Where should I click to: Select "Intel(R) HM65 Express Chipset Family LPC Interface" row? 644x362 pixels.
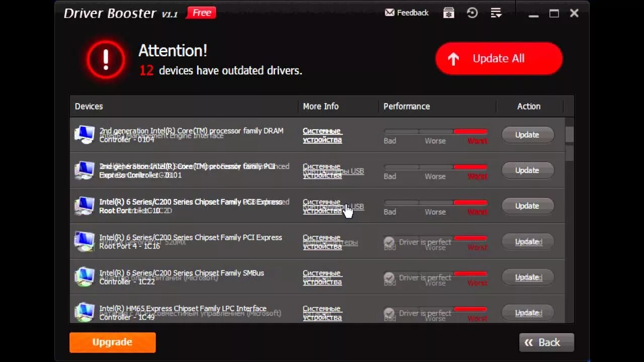point(317,309)
